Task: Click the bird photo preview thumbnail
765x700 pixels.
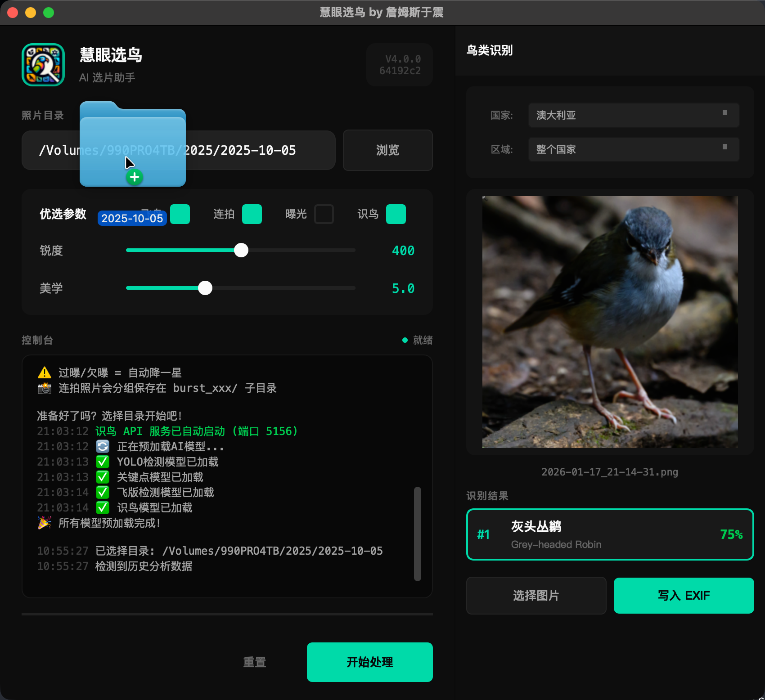Action: (x=610, y=322)
